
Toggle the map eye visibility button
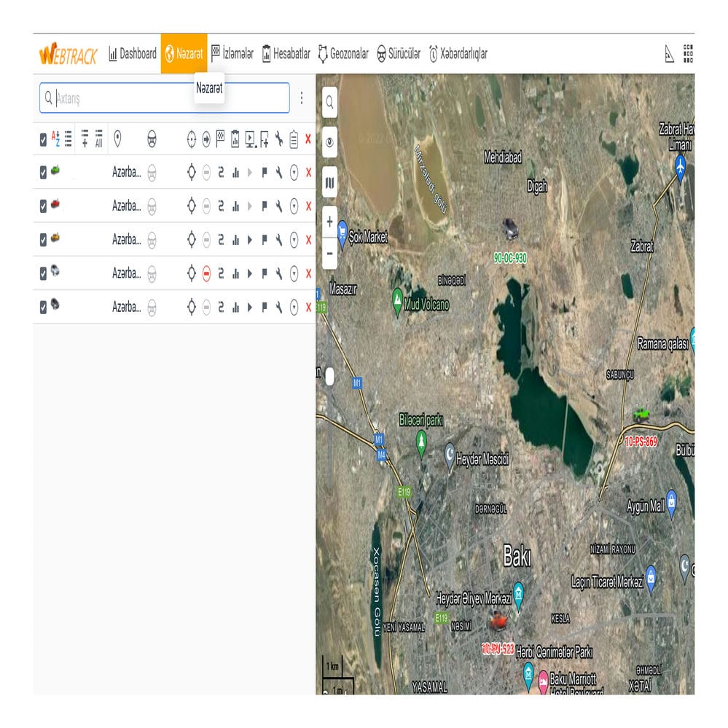(329, 143)
